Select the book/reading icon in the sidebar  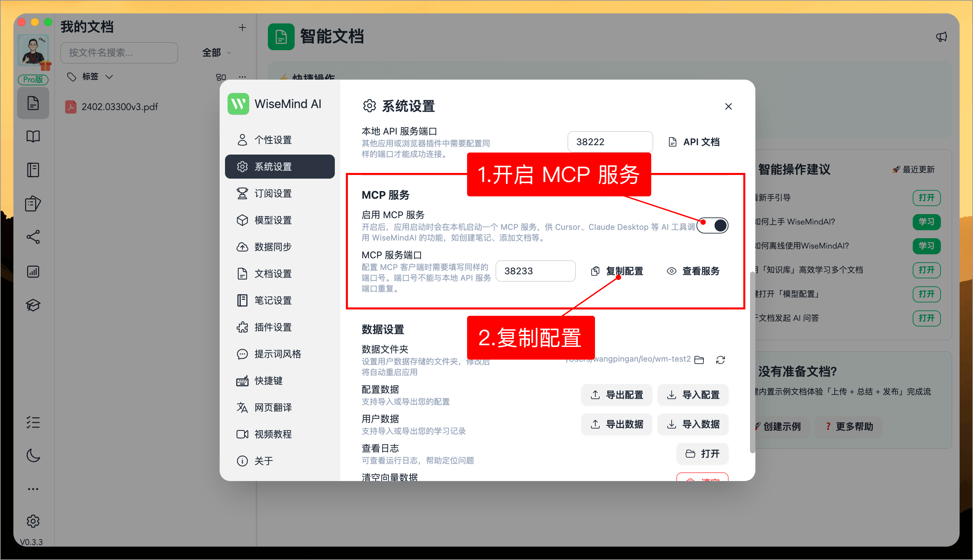pyautogui.click(x=33, y=136)
